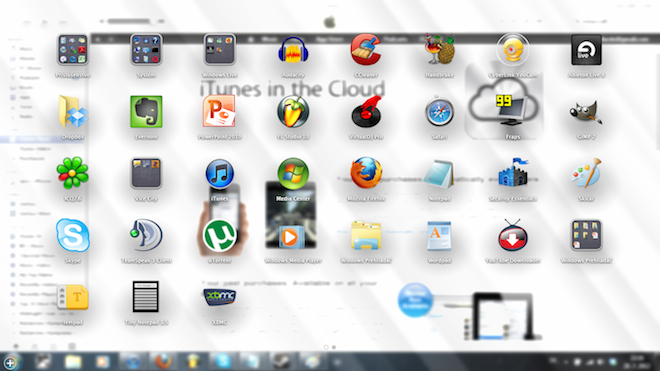Launch XBMC media center
Screen dimensions: 660x371
coord(219,297)
